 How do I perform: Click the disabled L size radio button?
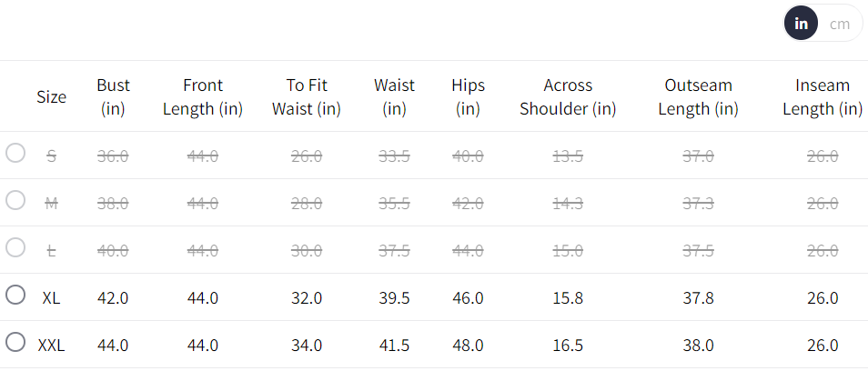coord(15,247)
